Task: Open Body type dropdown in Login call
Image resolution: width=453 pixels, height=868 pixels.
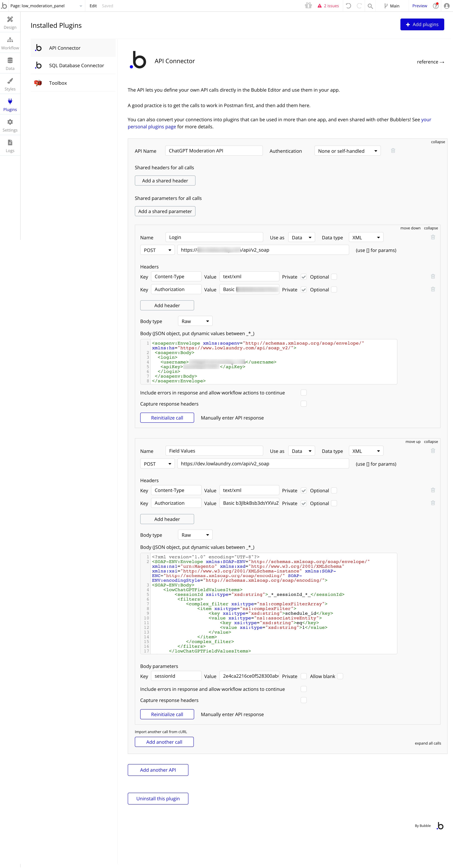Action: click(x=195, y=322)
